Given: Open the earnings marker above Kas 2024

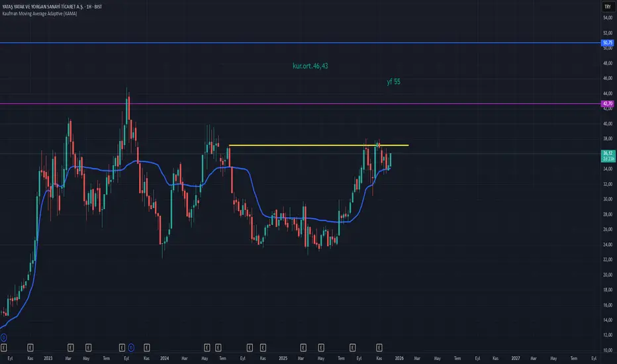Looking at the screenshot, I should pos(263,347).
